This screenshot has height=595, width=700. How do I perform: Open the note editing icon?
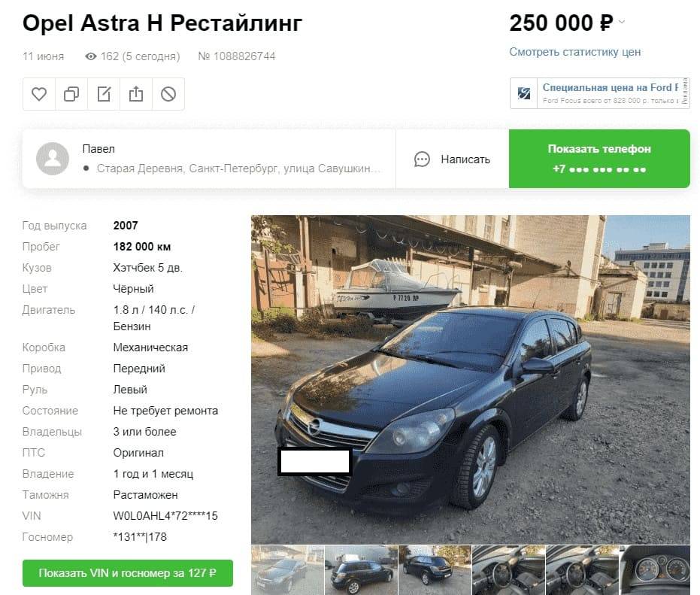pyautogui.click(x=104, y=94)
